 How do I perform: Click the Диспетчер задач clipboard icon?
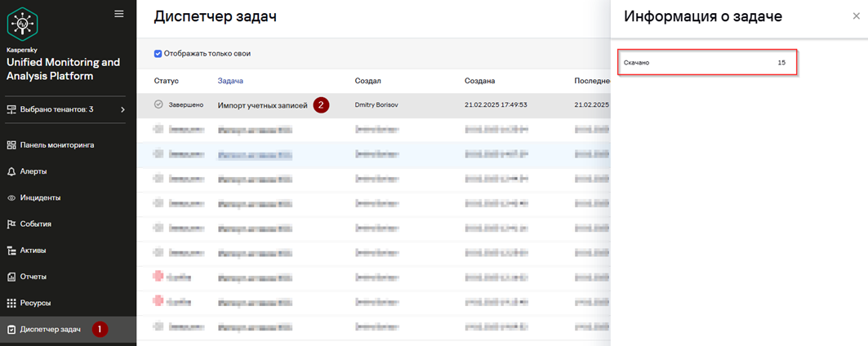(x=11, y=330)
